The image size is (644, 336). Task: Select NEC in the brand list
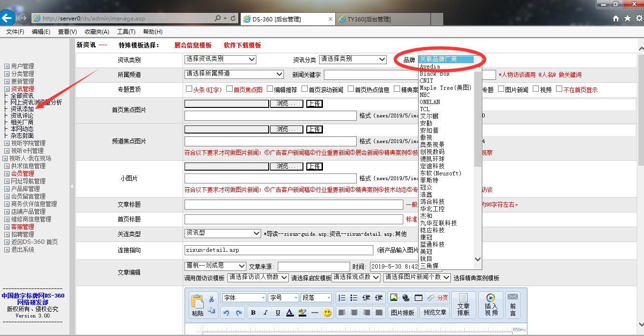(447, 95)
